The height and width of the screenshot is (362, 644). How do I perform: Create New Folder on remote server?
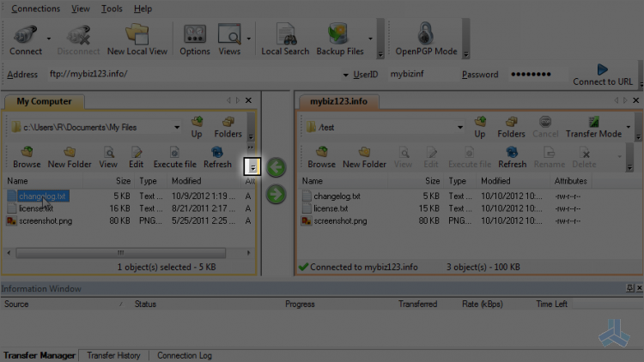(364, 157)
